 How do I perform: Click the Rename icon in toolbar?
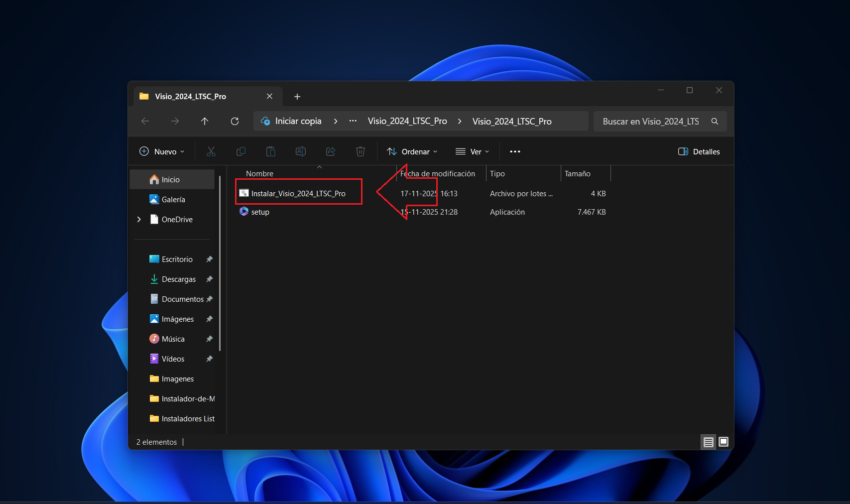301,151
